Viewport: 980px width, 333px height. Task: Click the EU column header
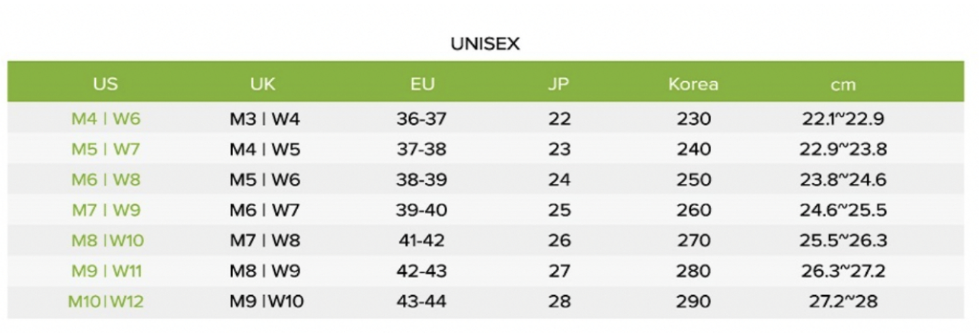[422, 84]
